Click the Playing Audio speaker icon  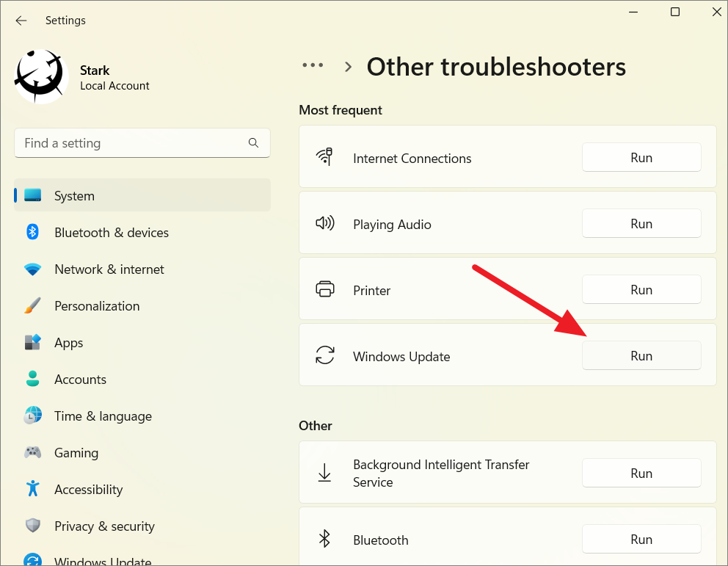point(324,223)
